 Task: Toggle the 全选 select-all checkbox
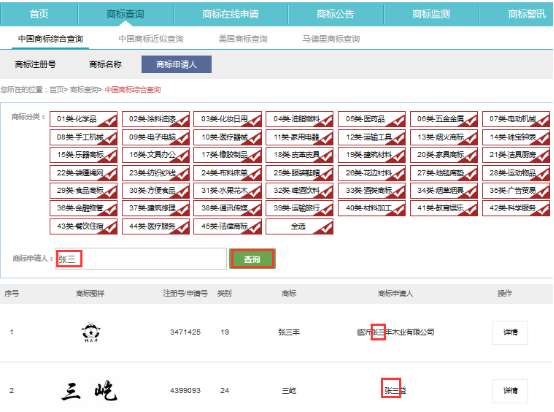tap(299, 226)
